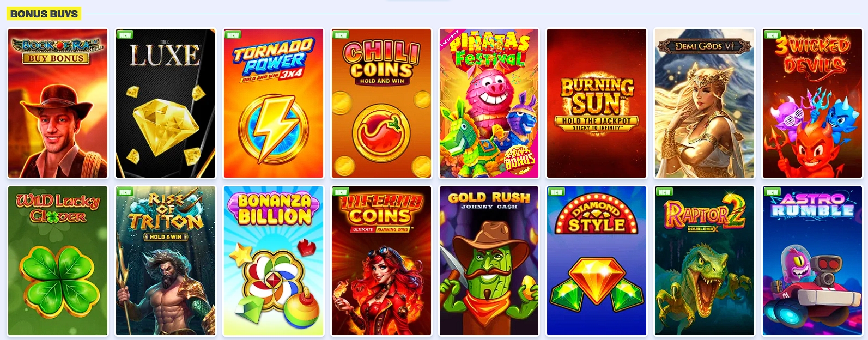Screen dimensions: 868x340
Task: Play Pinatas Festival exclusive game
Action: 489,104
